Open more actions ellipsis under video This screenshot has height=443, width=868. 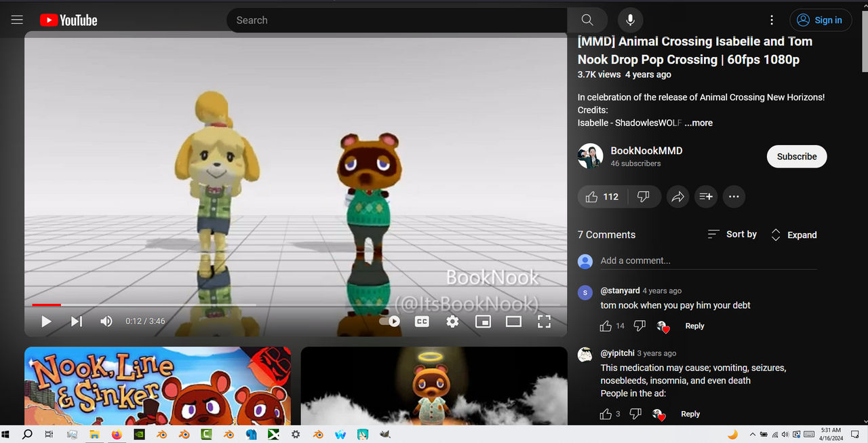(x=734, y=197)
